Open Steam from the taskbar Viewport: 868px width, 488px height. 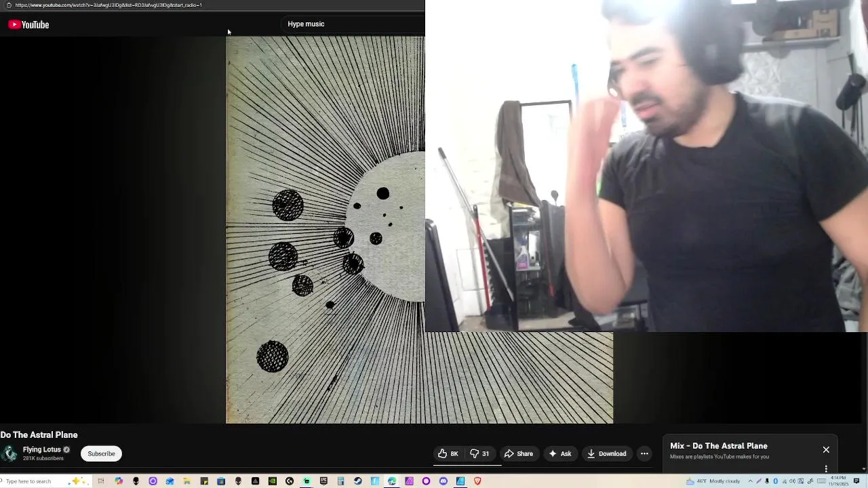coord(358,481)
